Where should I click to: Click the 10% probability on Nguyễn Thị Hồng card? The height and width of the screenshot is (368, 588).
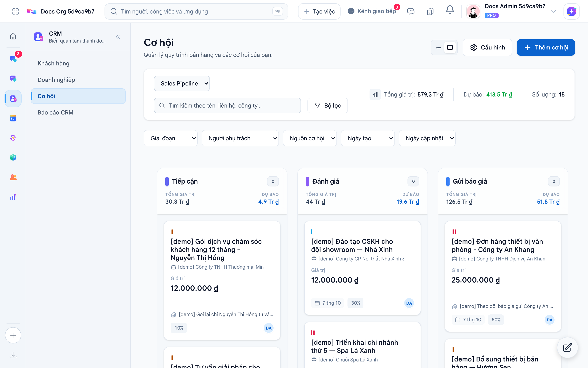[179, 328]
